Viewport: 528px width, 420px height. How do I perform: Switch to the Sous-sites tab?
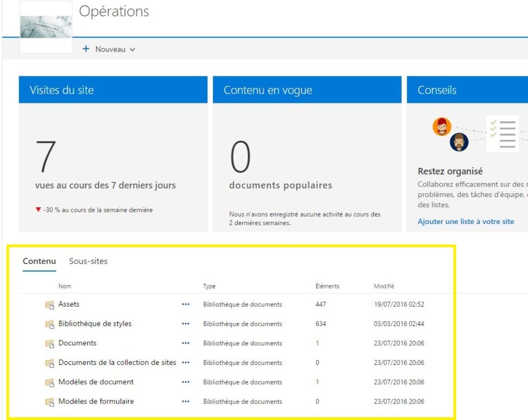(88, 261)
